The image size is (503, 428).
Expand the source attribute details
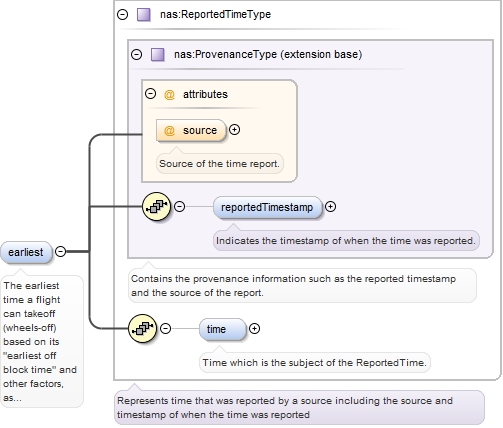pos(235,130)
